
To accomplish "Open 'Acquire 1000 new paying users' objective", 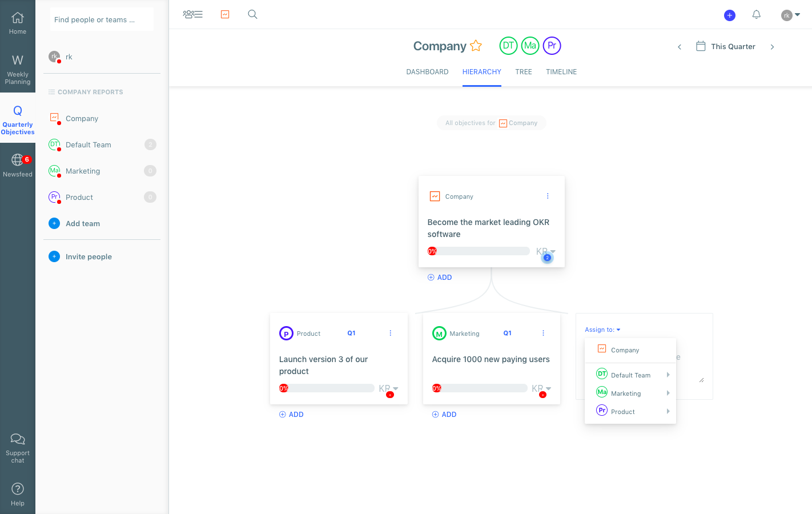I will click(x=491, y=359).
